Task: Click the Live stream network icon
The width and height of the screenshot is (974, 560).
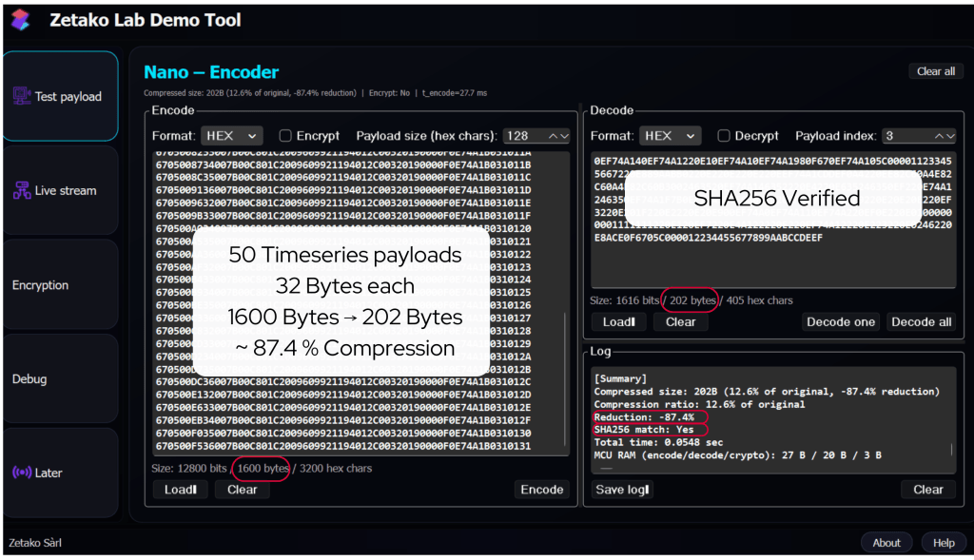Action: tap(21, 190)
